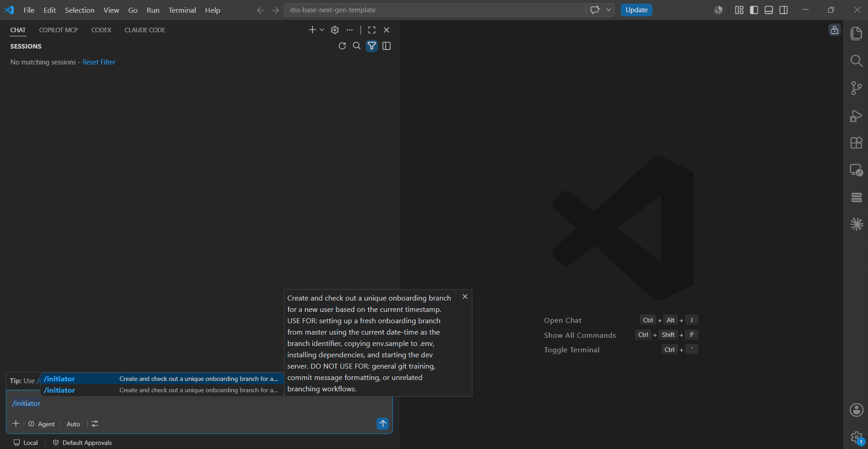Click the lock icon at editor top-right
868x449 pixels.
(834, 30)
